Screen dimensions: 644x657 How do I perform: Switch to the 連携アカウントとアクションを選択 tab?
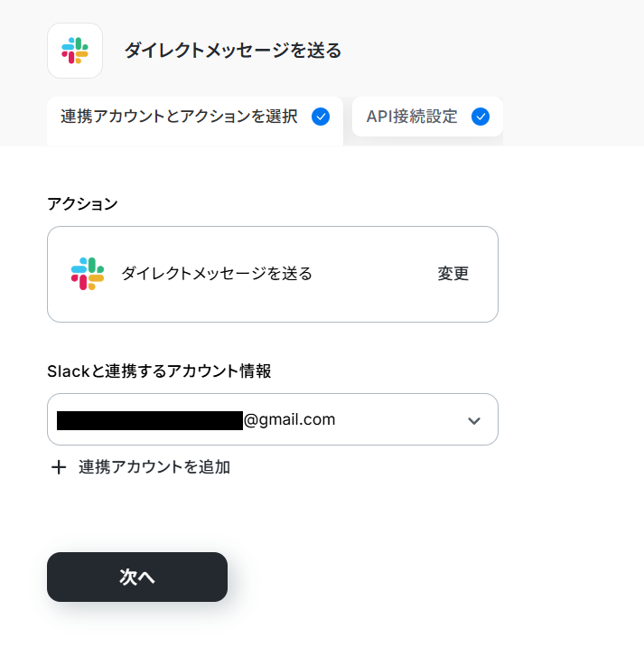[x=179, y=117]
